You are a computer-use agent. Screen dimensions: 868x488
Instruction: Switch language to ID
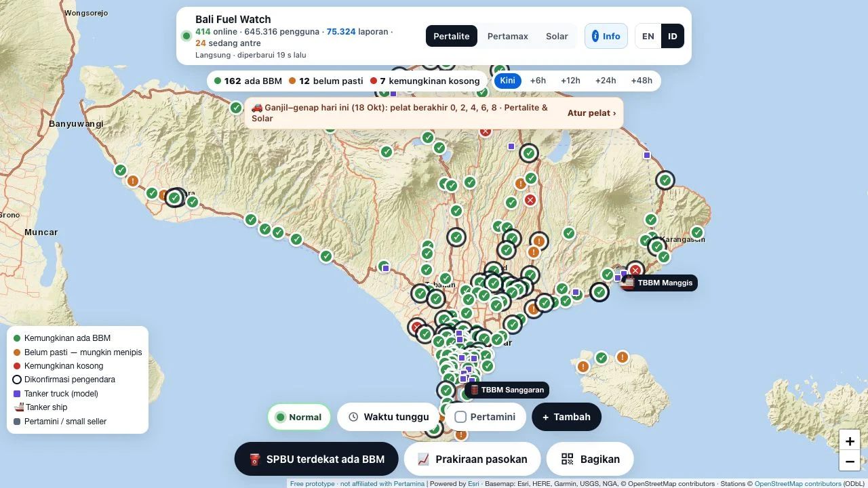pos(673,36)
